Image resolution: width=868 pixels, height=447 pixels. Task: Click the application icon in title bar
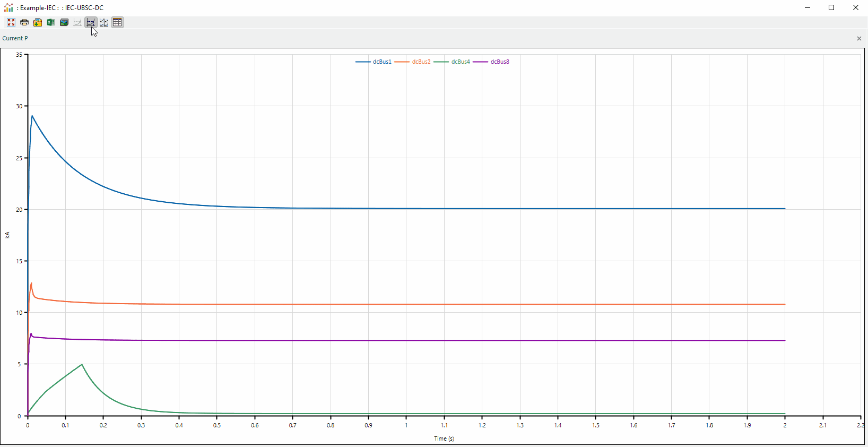coord(8,7)
